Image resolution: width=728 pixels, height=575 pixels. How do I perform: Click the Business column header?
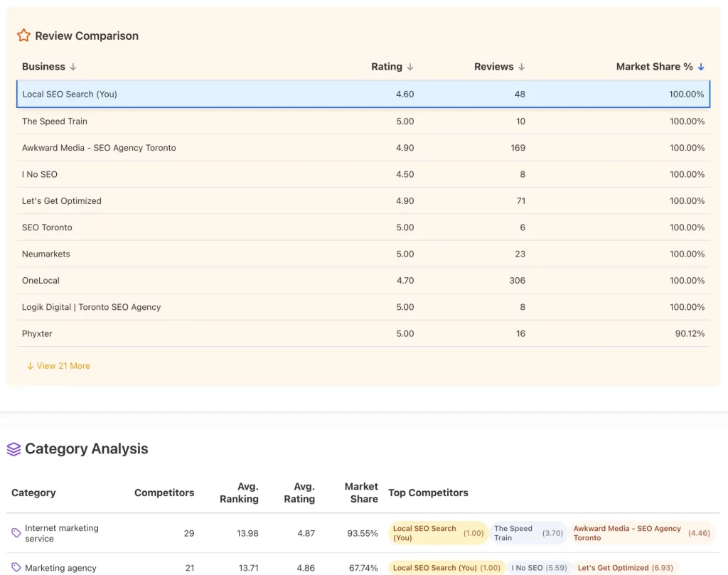pyautogui.click(x=43, y=66)
